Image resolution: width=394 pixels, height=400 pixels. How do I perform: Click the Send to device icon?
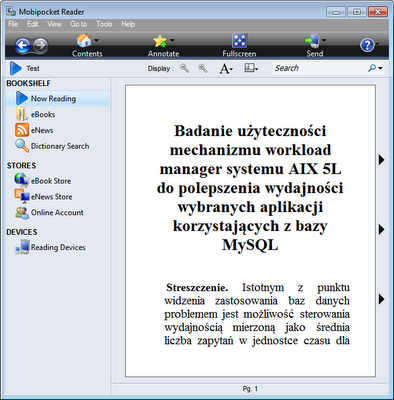pyautogui.click(x=312, y=41)
